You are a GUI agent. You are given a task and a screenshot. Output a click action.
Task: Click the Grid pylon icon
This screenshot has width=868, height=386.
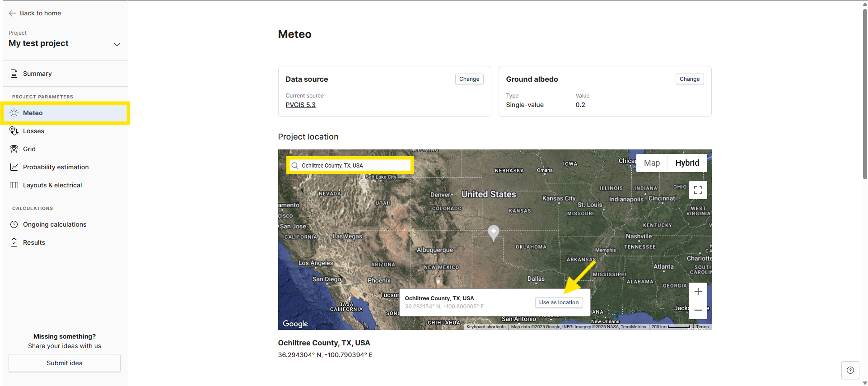tap(14, 149)
